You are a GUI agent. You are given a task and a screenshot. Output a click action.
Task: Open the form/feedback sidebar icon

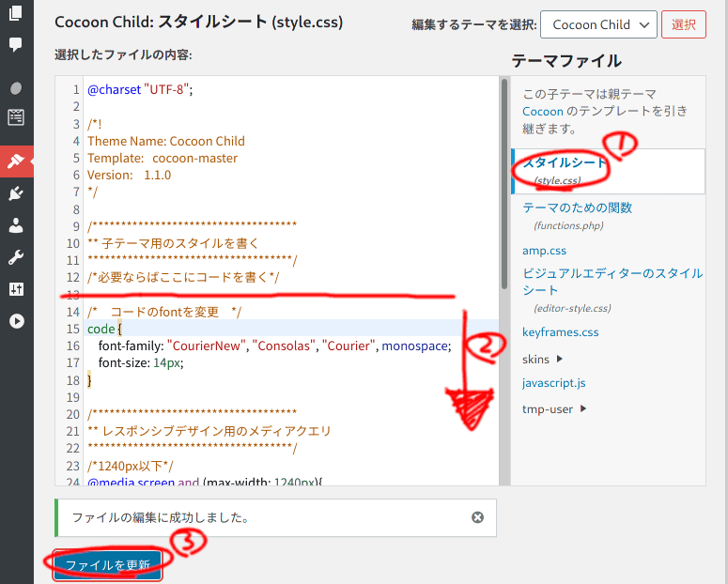[16, 117]
